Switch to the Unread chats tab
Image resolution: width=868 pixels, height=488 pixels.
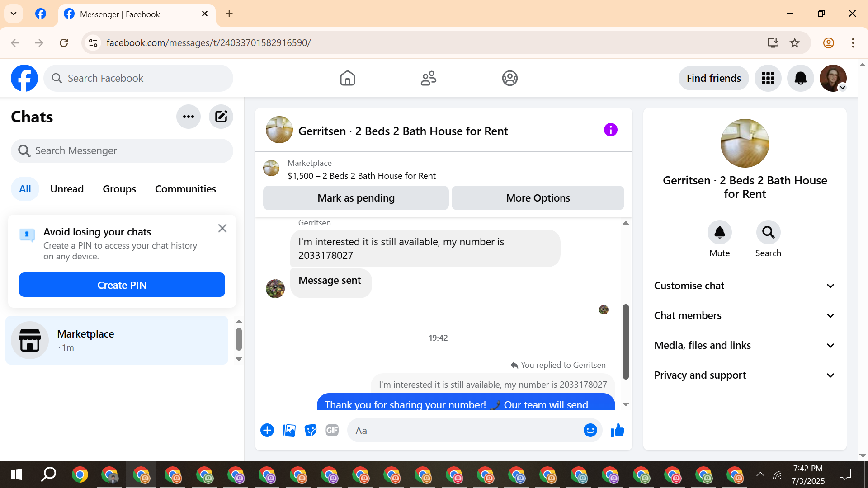tap(67, 189)
